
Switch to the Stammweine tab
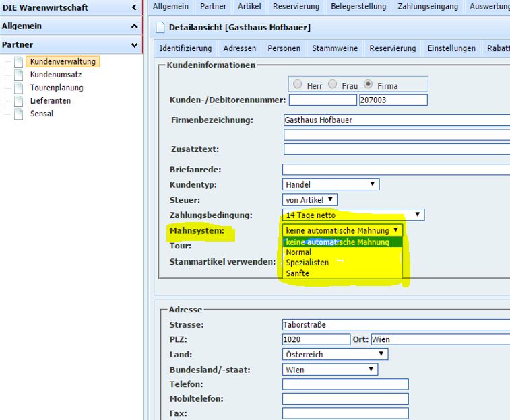click(333, 48)
